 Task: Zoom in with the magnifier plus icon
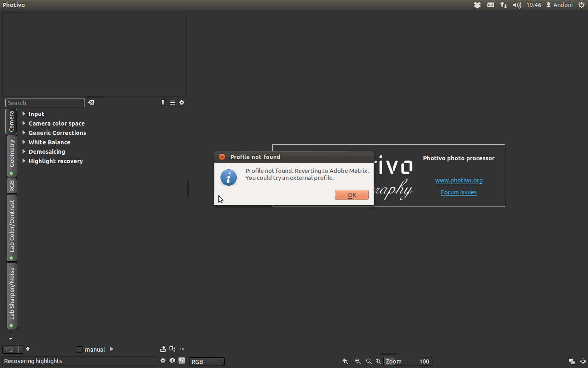(345, 361)
